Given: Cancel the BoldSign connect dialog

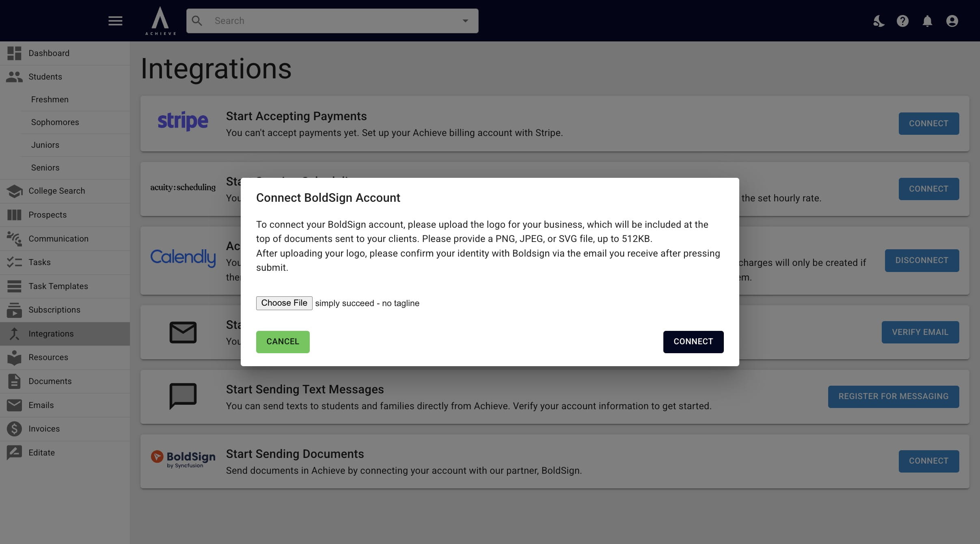Looking at the screenshot, I should click(x=283, y=342).
